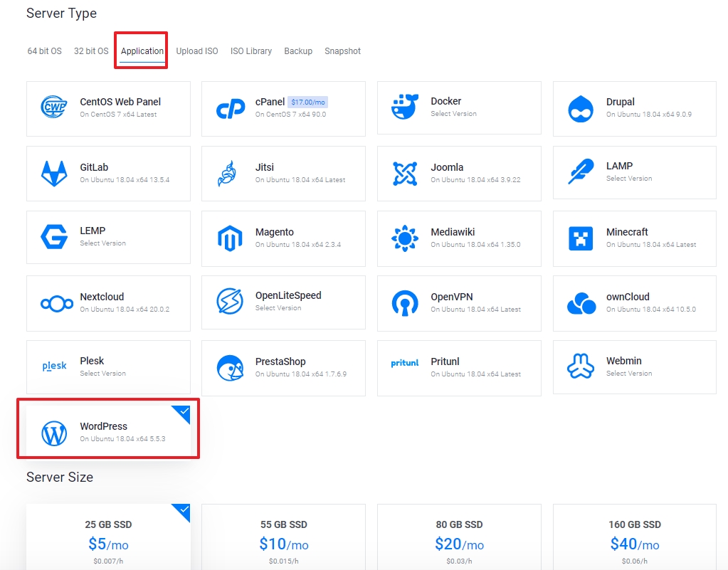Open OpenLiteSpeed Select Version option
Image resolution: width=728 pixels, height=570 pixels.
(278, 307)
